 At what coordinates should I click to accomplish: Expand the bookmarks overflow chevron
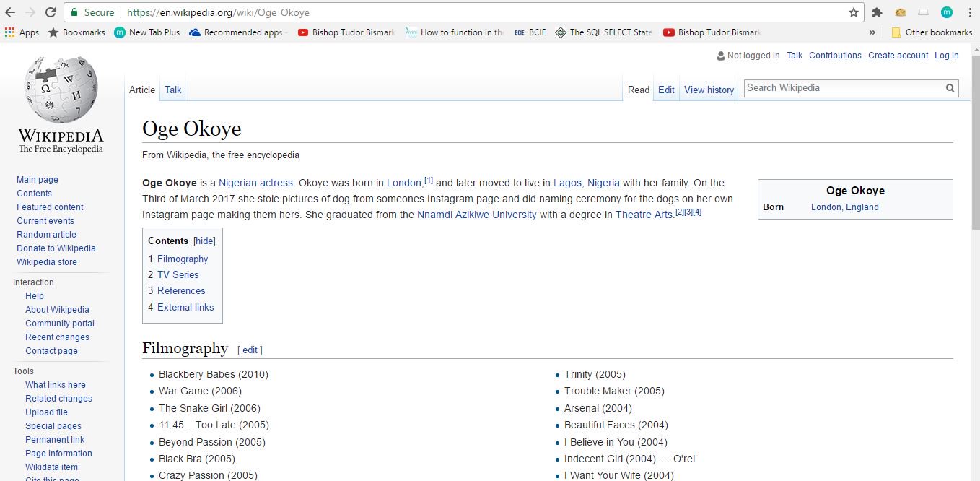872,32
